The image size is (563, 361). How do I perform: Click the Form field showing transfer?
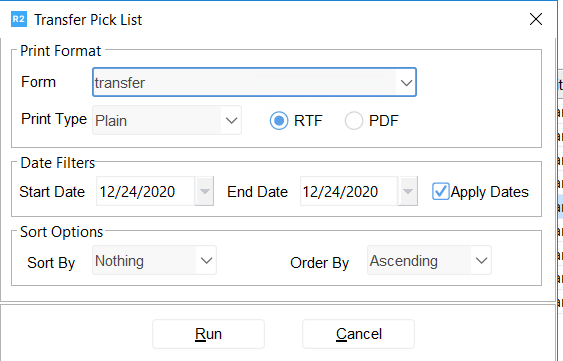254,82
